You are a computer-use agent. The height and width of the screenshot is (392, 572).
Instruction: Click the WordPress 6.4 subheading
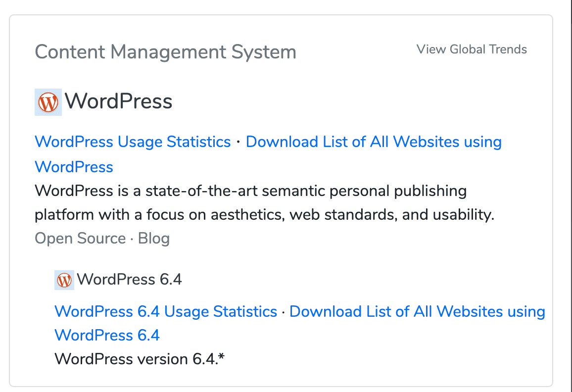pos(129,280)
